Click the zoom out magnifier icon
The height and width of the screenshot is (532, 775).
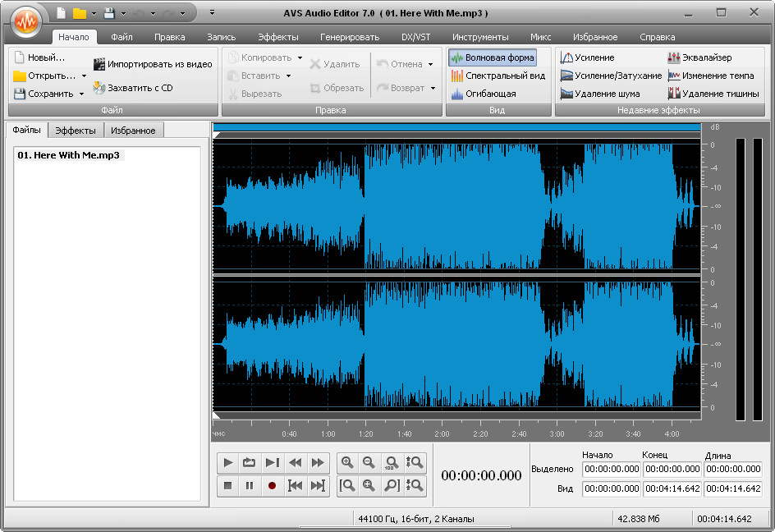(369, 463)
